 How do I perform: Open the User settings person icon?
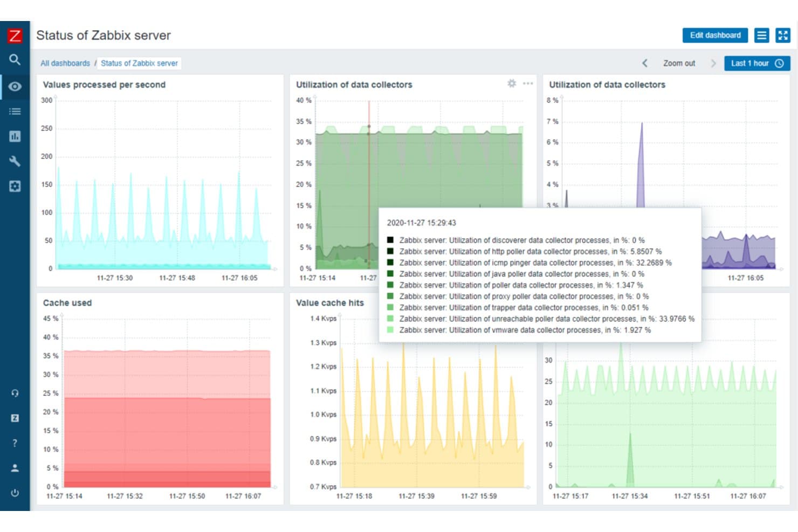pyautogui.click(x=15, y=468)
